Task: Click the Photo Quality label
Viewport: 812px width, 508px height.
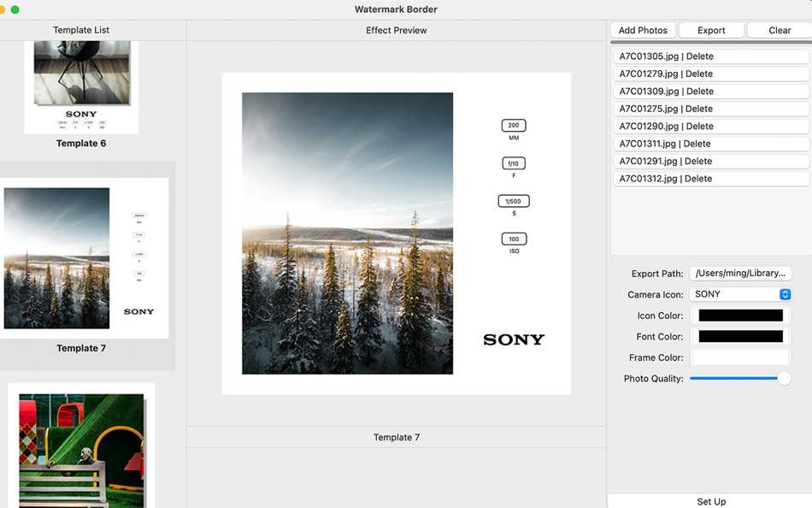Action: [x=654, y=378]
